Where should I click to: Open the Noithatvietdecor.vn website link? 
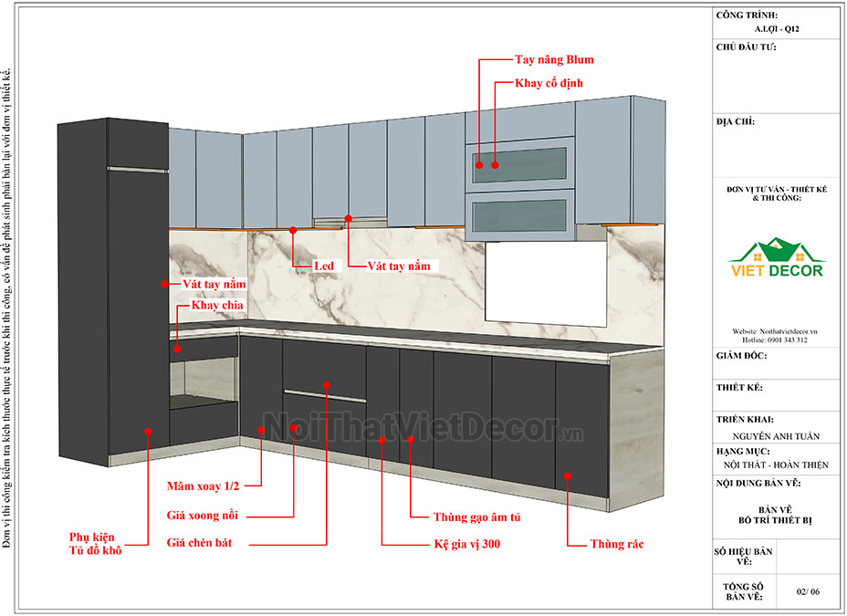click(775, 331)
